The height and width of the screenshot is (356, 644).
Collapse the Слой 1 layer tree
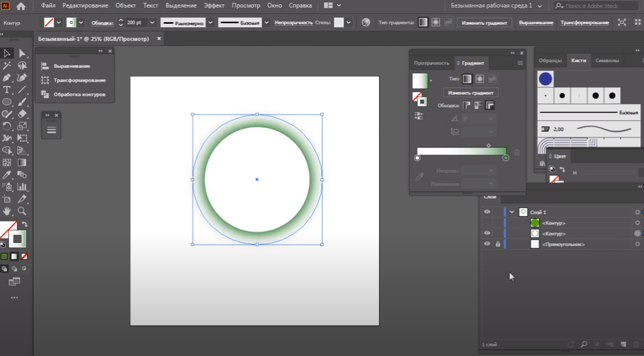[x=512, y=212]
